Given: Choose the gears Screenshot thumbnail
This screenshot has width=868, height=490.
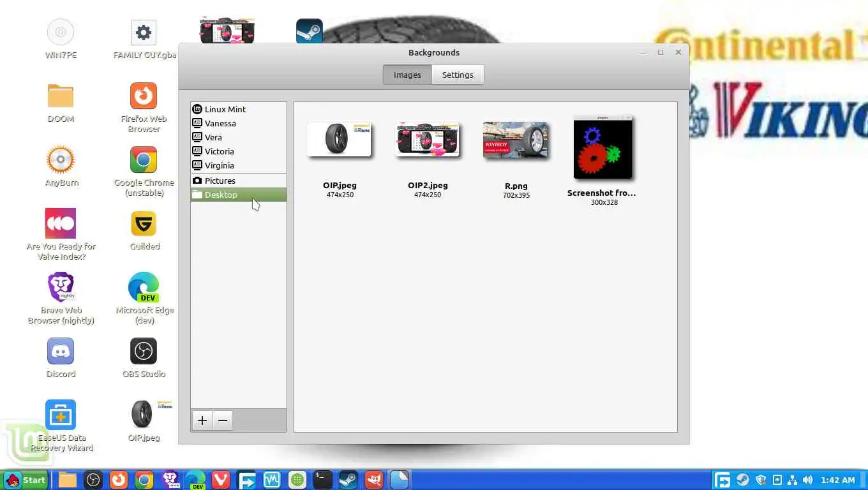Looking at the screenshot, I should click(603, 147).
